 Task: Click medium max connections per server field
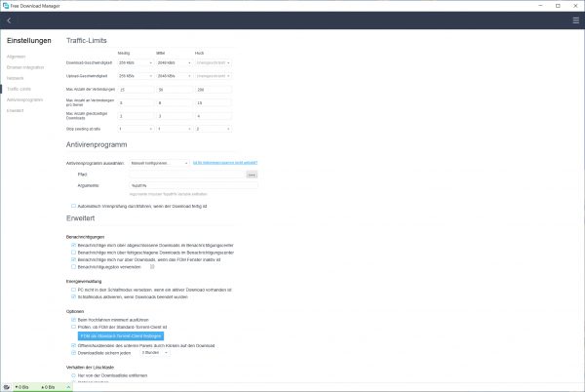[175, 102]
